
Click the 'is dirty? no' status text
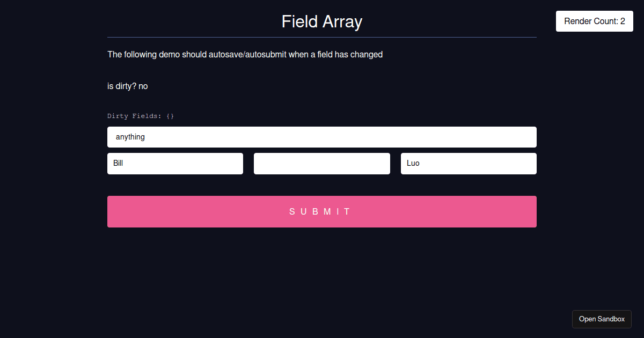click(127, 86)
